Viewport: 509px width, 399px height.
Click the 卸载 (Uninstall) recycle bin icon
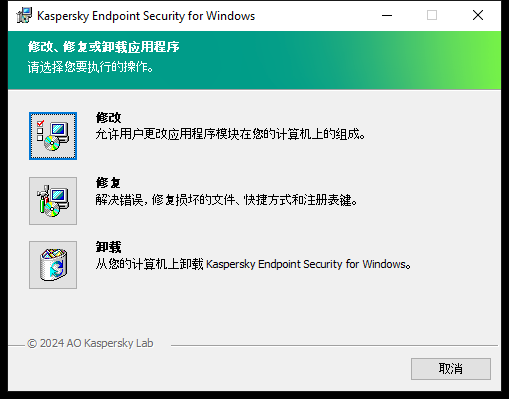(x=53, y=265)
